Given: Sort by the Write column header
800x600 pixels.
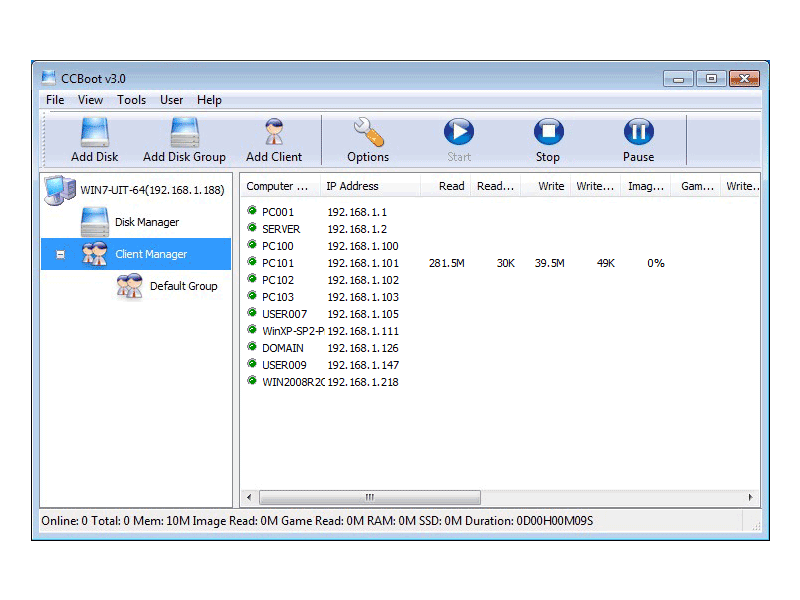Looking at the screenshot, I should pyautogui.click(x=545, y=186).
